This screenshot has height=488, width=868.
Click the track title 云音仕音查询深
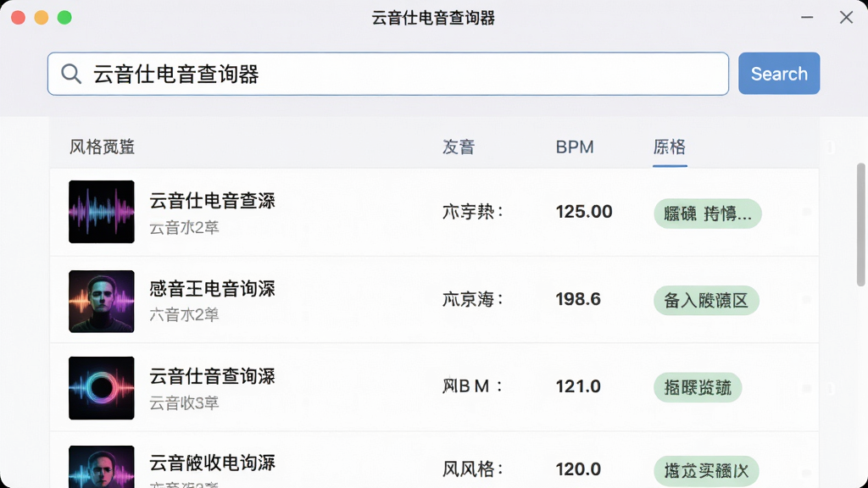coord(212,376)
